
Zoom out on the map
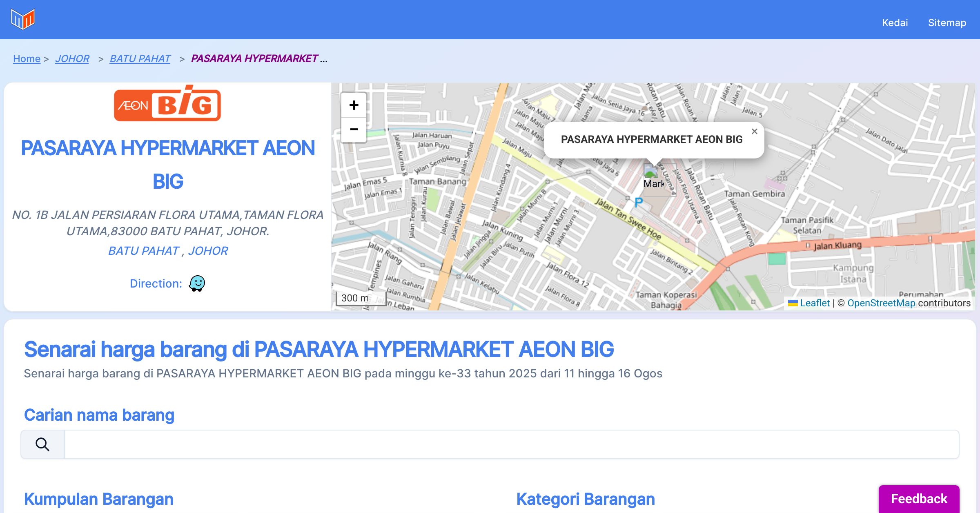click(354, 129)
